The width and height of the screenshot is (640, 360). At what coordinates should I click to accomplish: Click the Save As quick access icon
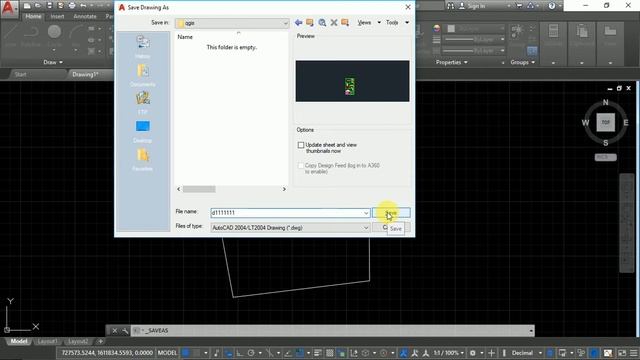60,6
